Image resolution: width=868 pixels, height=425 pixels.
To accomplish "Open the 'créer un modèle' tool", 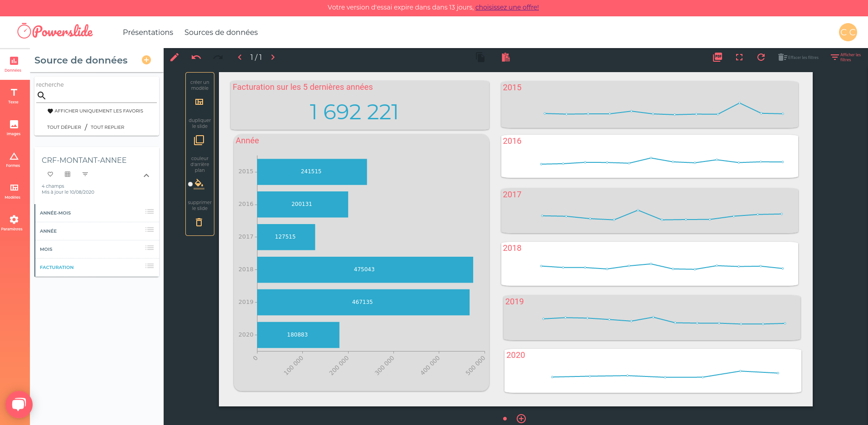I will 199,102.
